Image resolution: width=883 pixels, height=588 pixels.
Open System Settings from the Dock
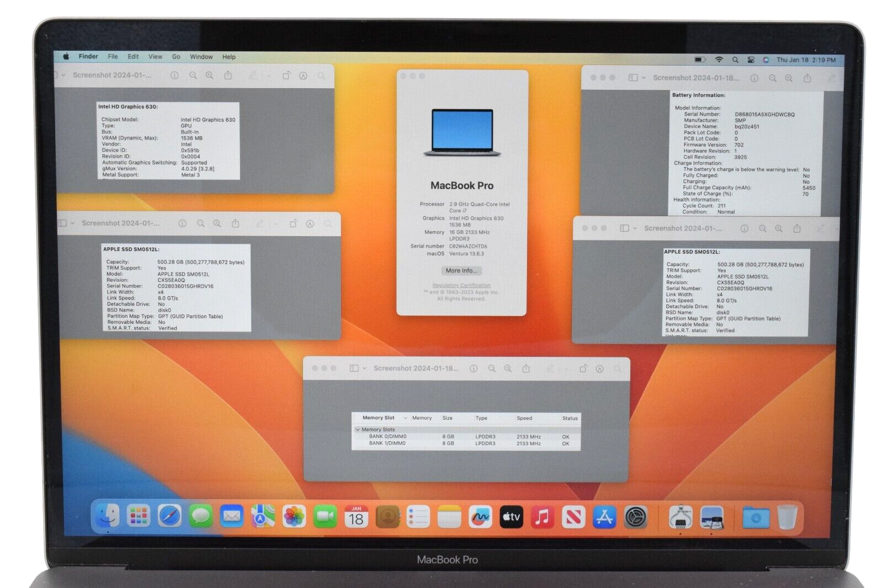[x=636, y=516]
